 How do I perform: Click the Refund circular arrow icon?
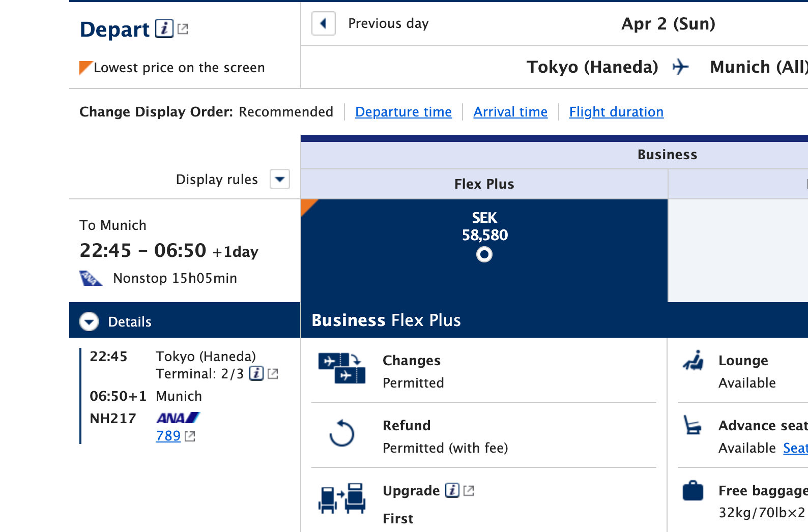[341, 433]
